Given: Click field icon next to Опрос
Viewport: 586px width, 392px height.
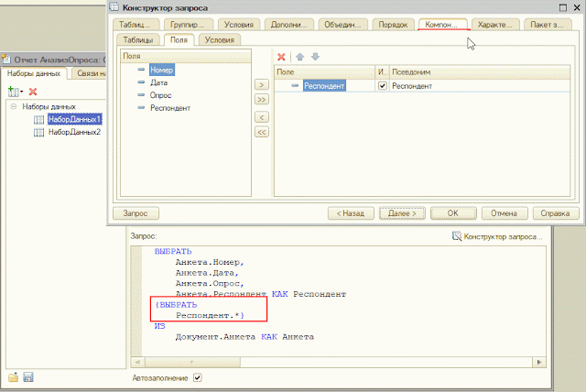Looking at the screenshot, I should 141,95.
